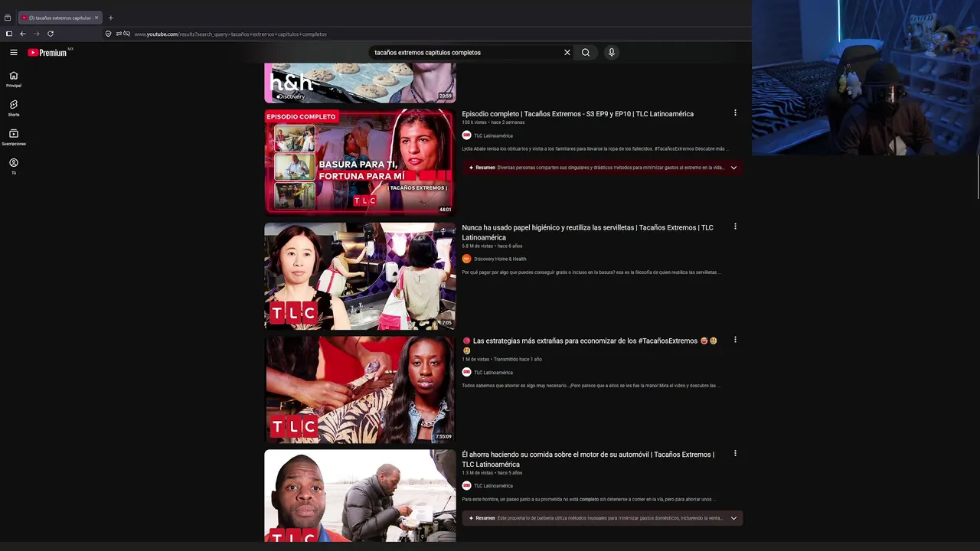Click TLC avatar on estrategias más extrañas result
Image resolution: width=980 pixels, height=551 pixels.
(466, 373)
